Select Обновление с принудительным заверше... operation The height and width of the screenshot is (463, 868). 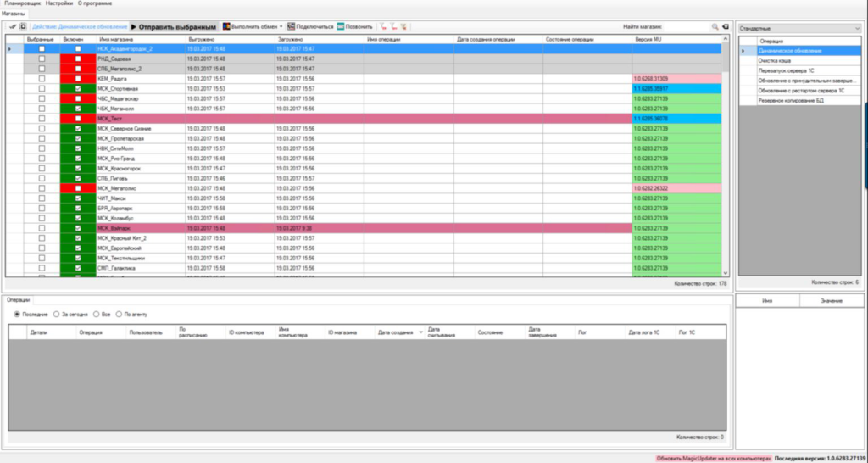[809, 81]
